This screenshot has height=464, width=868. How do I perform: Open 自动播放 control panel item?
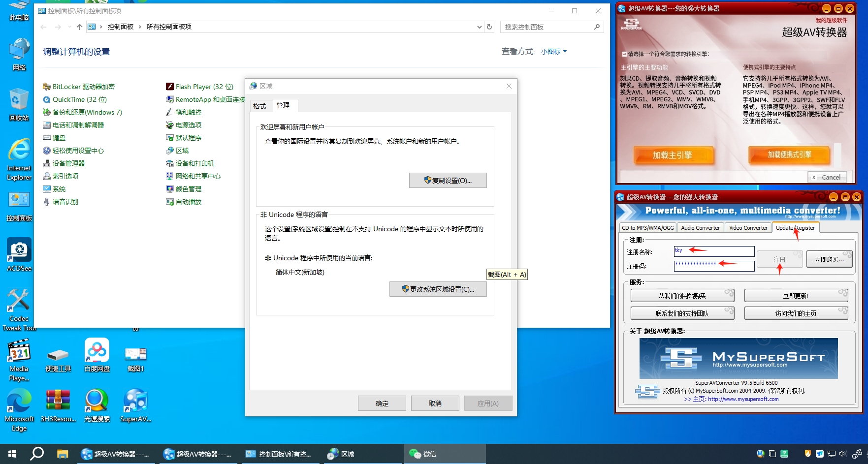184,202
